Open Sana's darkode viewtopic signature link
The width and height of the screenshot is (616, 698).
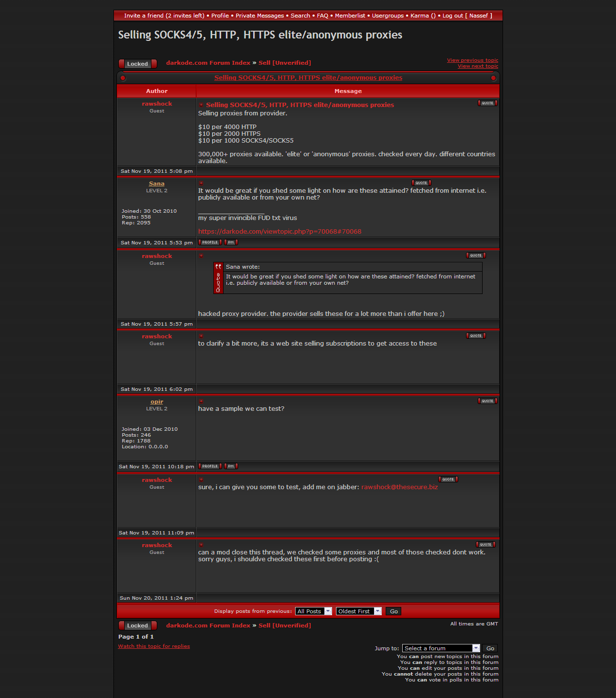(x=280, y=232)
